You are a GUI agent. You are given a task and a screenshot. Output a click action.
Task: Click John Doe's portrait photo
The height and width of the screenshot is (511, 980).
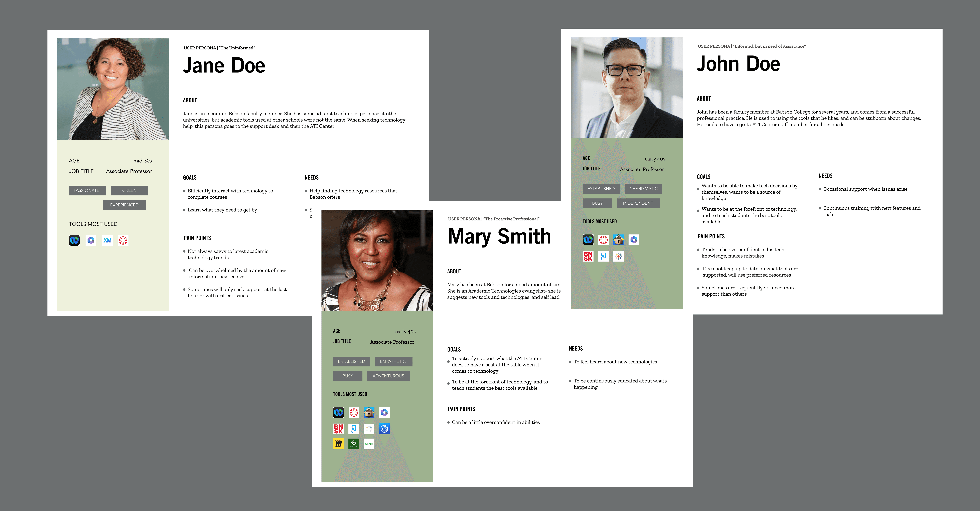(x=627, y=88)
